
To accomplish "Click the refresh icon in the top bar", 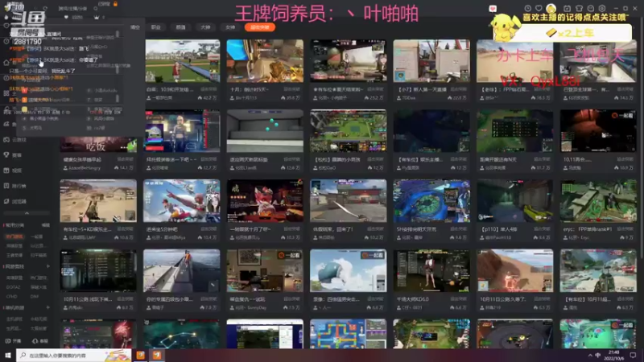I will click(45, 8).
